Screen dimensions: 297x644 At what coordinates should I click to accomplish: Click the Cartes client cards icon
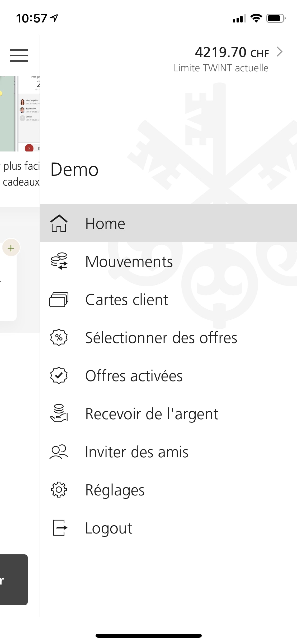click(59, 300)
